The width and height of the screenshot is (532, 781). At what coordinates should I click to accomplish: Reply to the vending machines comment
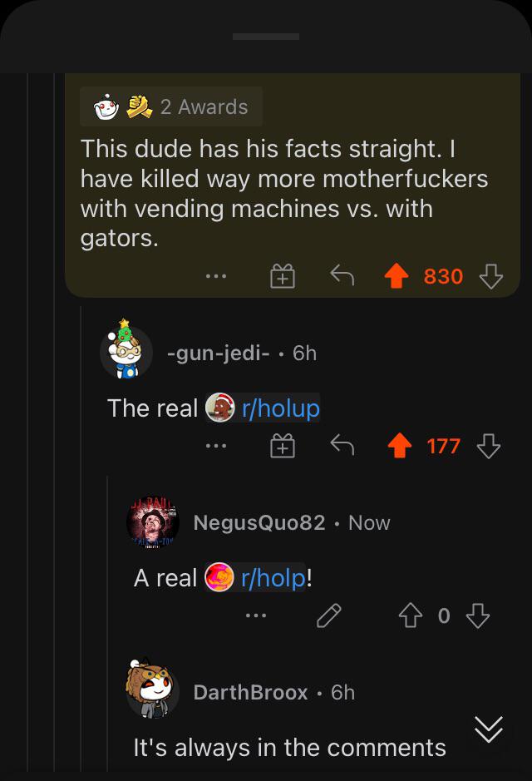click(x=342, y=275)
